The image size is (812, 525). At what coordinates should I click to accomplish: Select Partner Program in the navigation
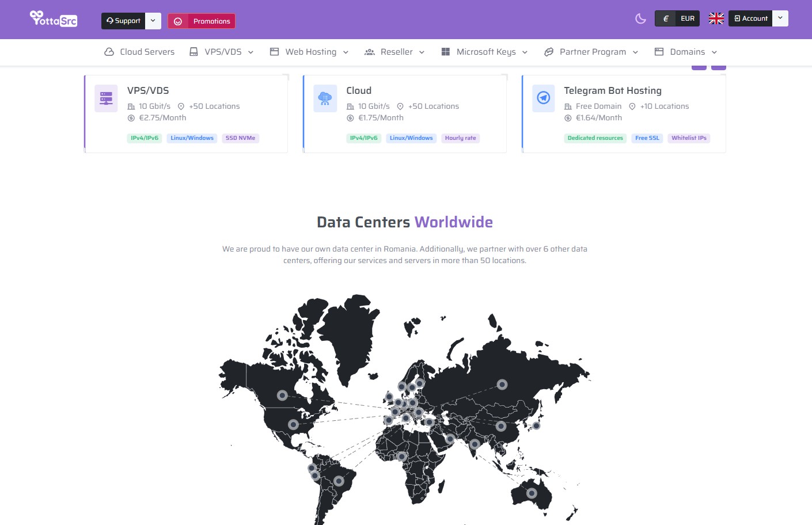pyautogui.click(x=592, y=52)
